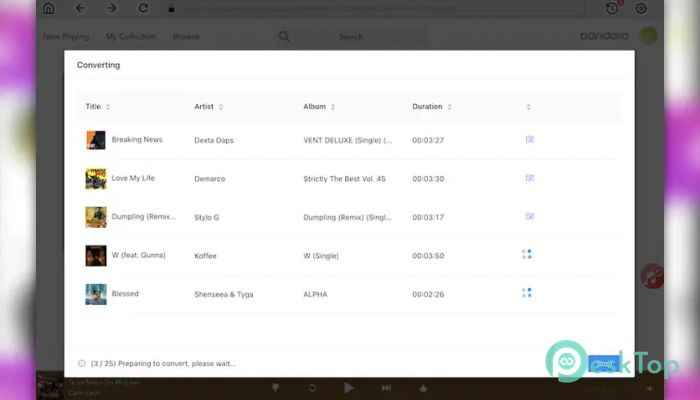The width and height of the screenshot is (700, 400).
Task: Go back with the left arrow
Action: click(x=80, y=8)
